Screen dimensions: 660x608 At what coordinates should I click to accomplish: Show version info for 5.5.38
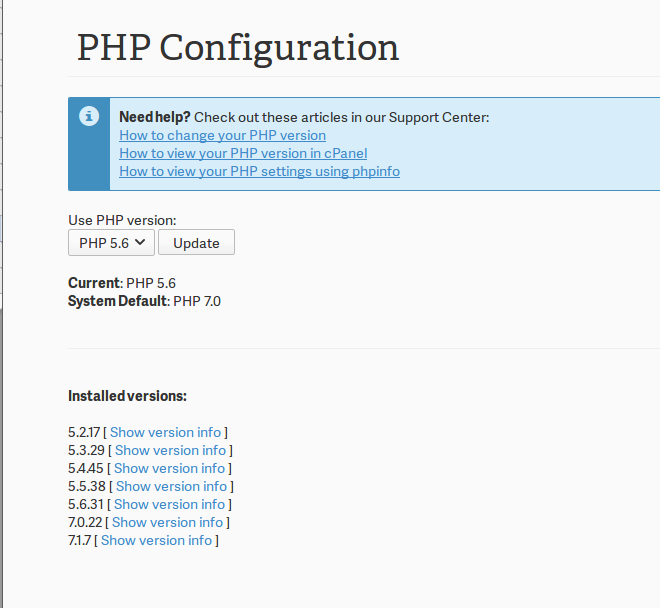[x=171, y=486]
